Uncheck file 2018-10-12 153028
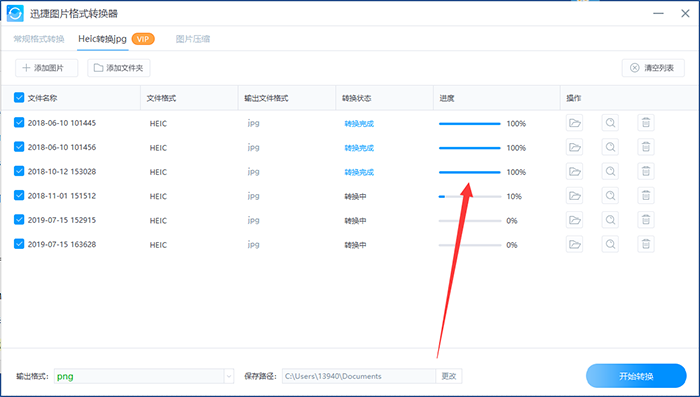Viewport: 700px width, 397px height. point(19,171)
